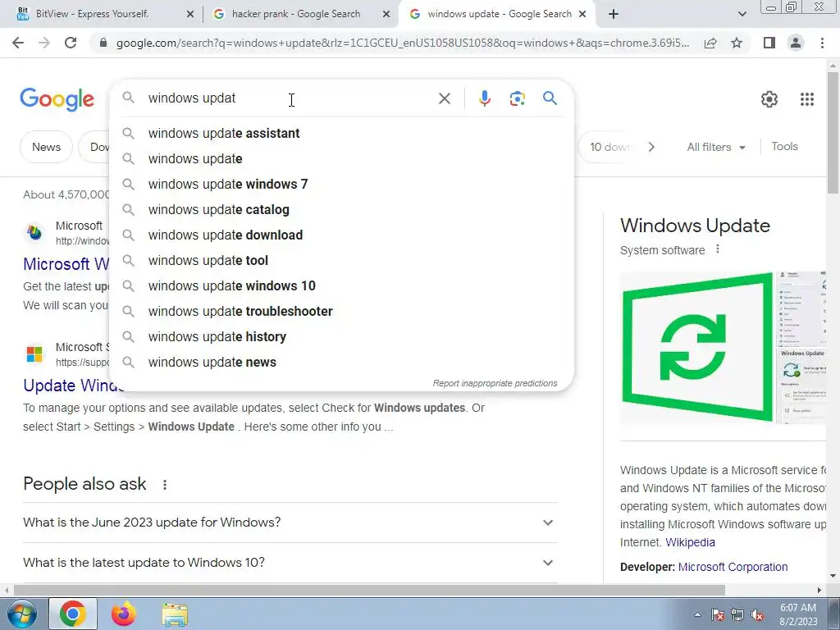Open Google quick settings gear

[x=769, y=99]
